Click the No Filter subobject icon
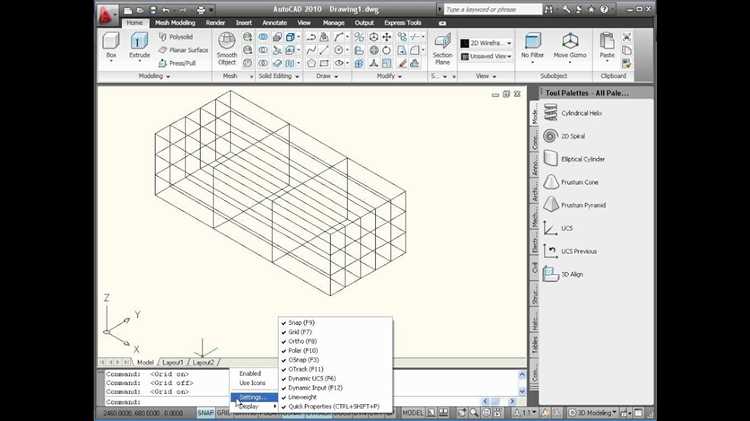750x421 pixels. click(x=532, y=46)
